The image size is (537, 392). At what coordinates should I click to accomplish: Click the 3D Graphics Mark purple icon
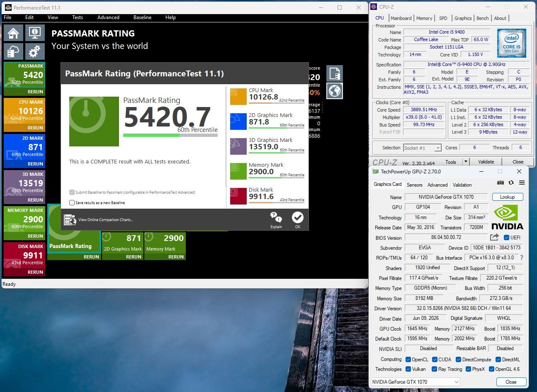click(238, 146)
